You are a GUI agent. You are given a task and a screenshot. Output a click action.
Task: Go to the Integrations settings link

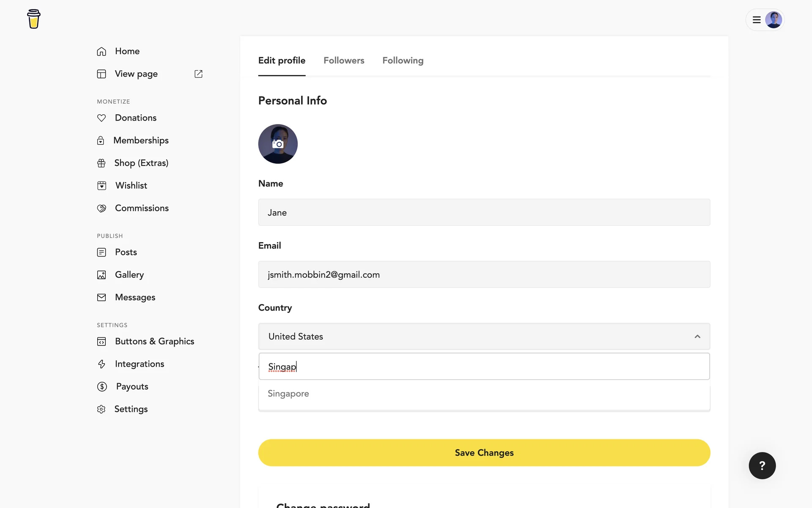tap(140, 364)
